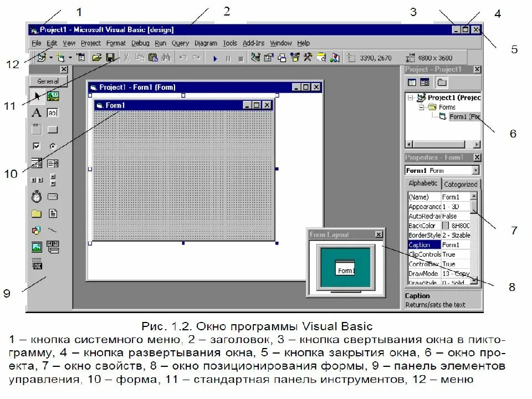Start the program with the Run arrow

(215, 58)
